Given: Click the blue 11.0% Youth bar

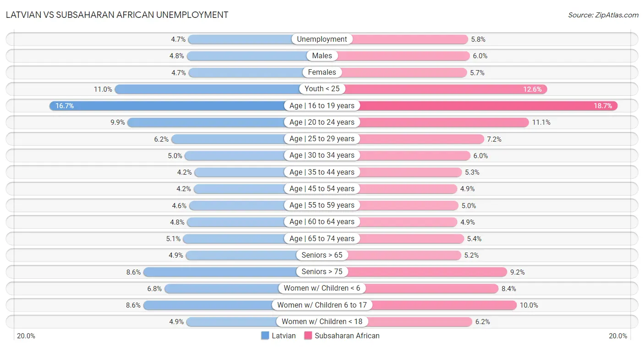Looking at the screenshot, I should (206, 89).
